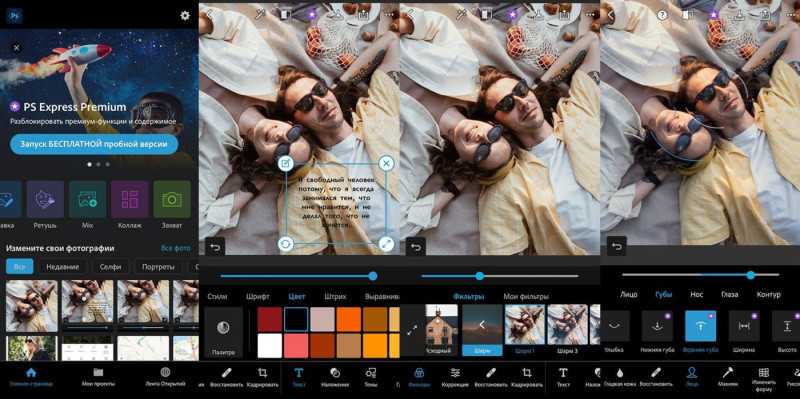
Task: Open the Гладкая кожа smooth skin tool
Action: (x=620, y=372)
